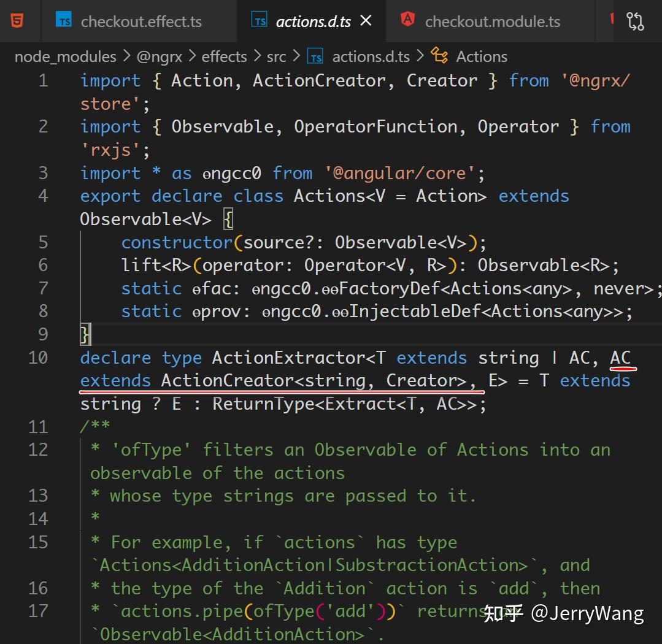Place cursor on 'OperatorFunction' in the rxjs import
Screen dimensions: 662x644
coord(375,126)
